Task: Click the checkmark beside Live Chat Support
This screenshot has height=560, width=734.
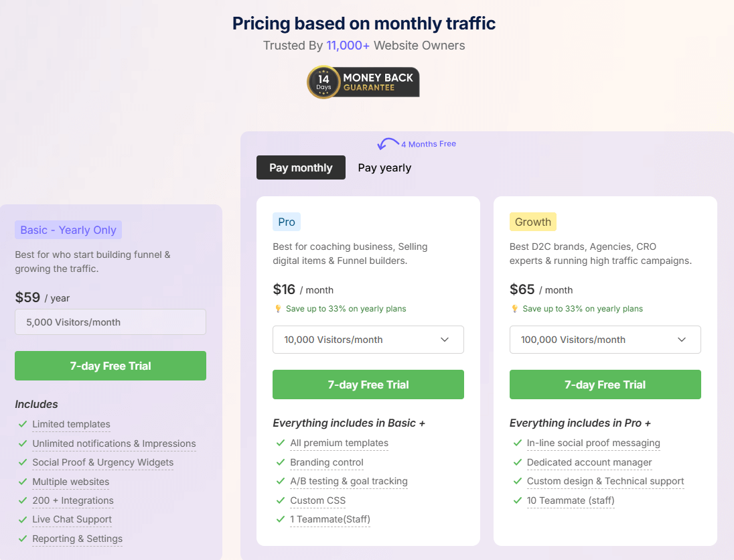Action: click(x=23, y=520)
